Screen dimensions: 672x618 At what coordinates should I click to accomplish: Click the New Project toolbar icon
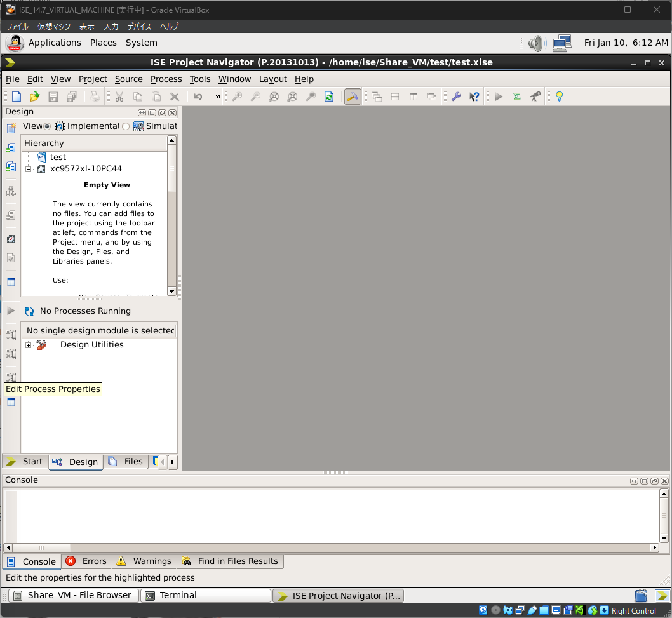(x=17, y=97)
